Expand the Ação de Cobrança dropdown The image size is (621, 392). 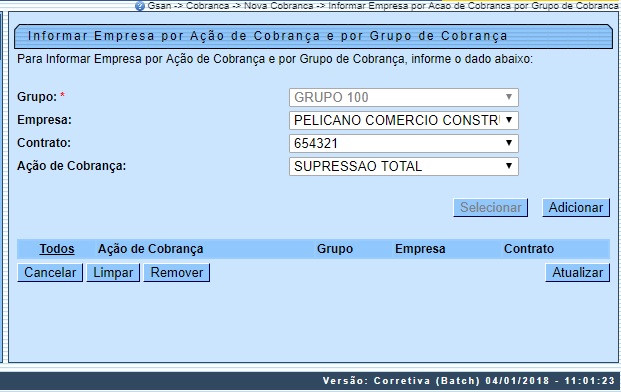click(x=404, y=166)
